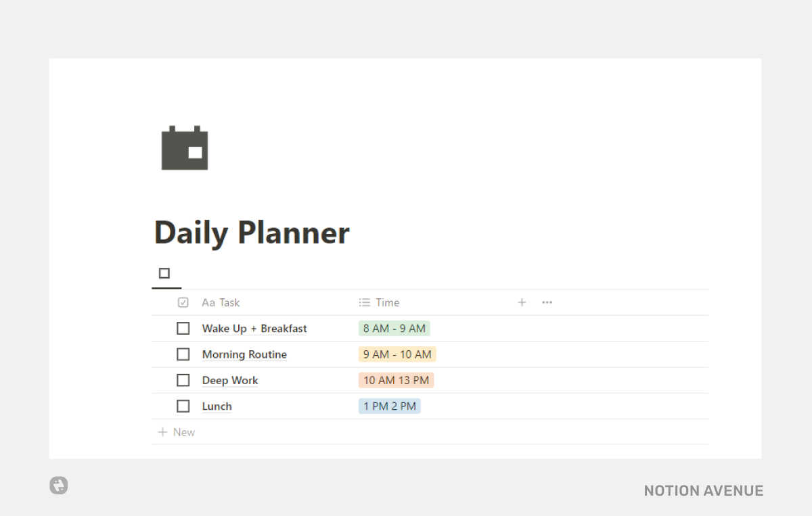The height and width of the screenshot is (516, 812).
Task: Click the calendar page icon above Daily Planner
Action: [x=184, y=147]
